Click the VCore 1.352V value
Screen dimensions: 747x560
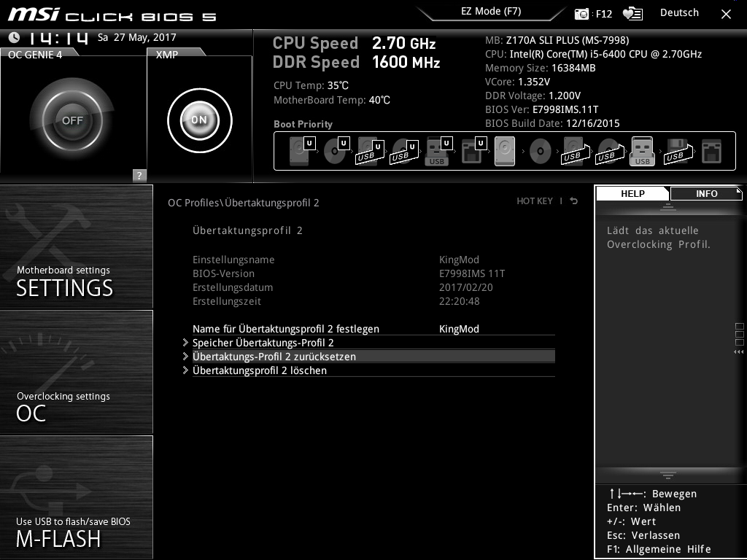click(517, 82)
